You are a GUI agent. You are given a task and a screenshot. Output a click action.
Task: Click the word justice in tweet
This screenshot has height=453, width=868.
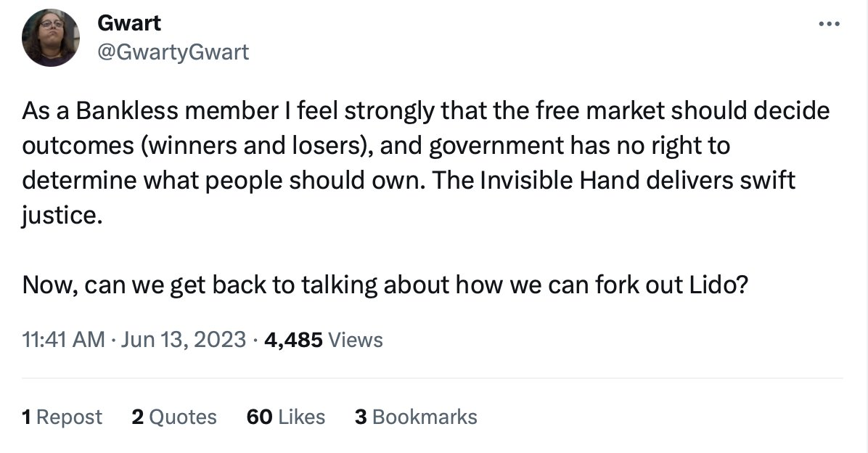click(57, 216)
